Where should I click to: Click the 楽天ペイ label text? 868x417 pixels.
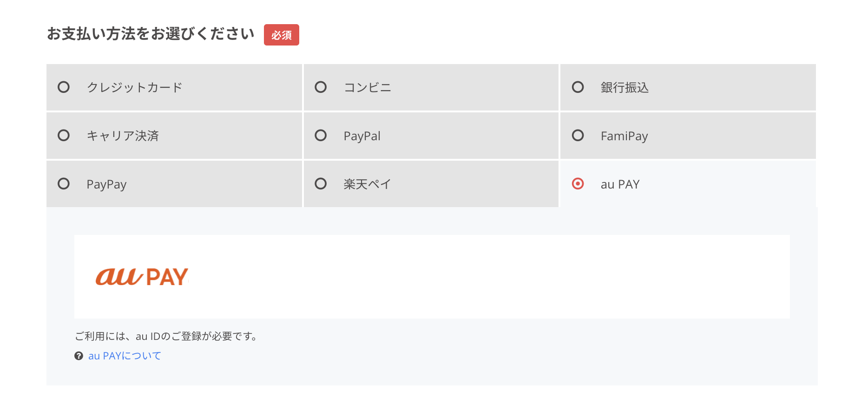[x=368, y=184]
